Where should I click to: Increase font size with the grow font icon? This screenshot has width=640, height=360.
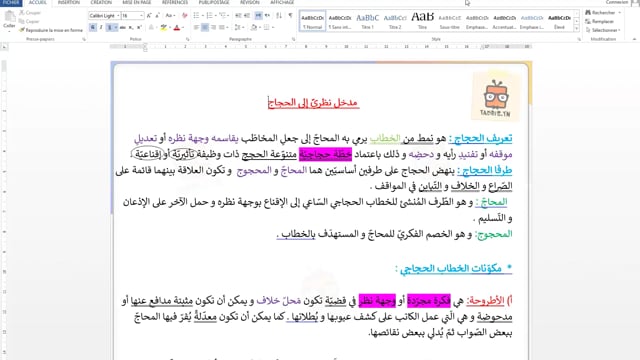149,16
